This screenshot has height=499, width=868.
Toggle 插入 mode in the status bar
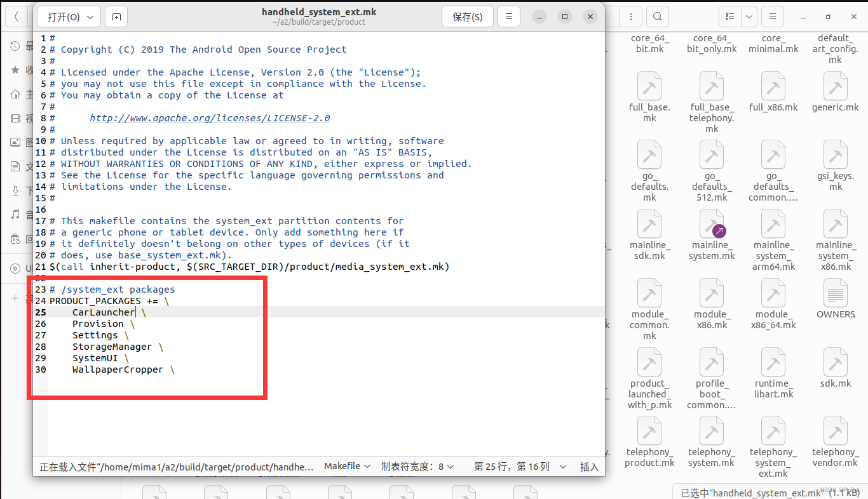(589, 467)
